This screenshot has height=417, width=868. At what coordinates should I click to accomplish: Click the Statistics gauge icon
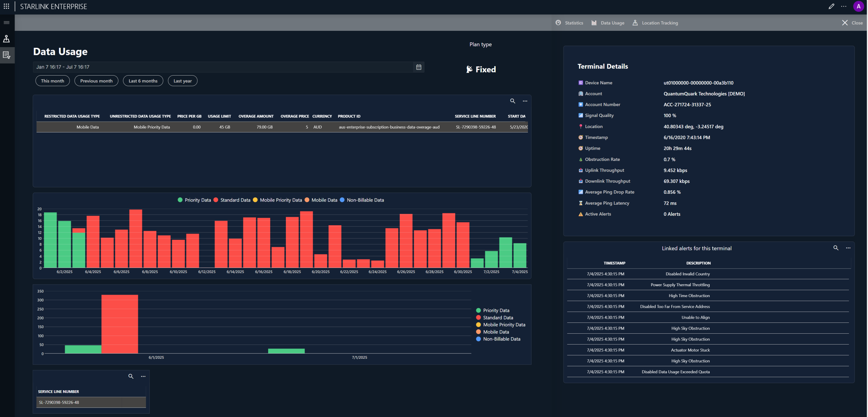(x=558, y=23)
